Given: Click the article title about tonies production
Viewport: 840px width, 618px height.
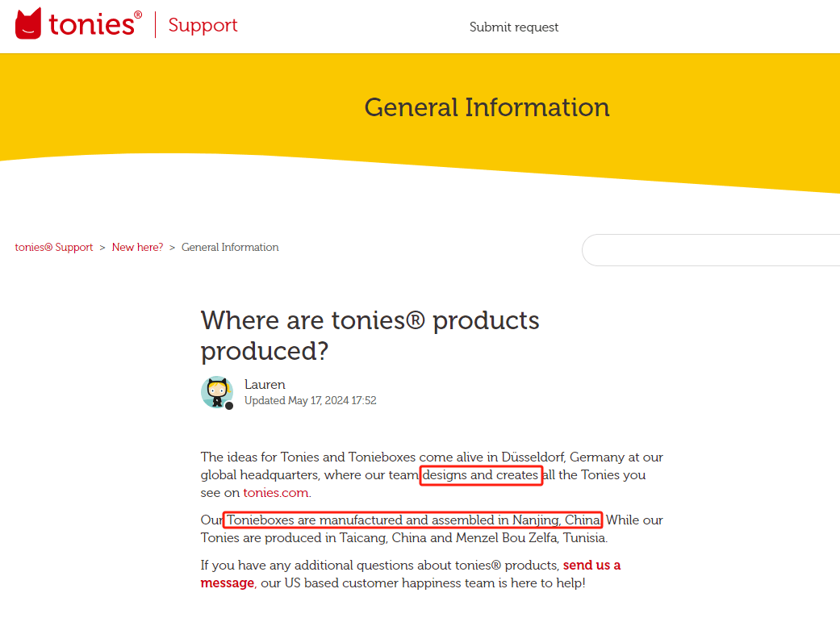Looking at the screenshot, I should (x=370, y=336).
